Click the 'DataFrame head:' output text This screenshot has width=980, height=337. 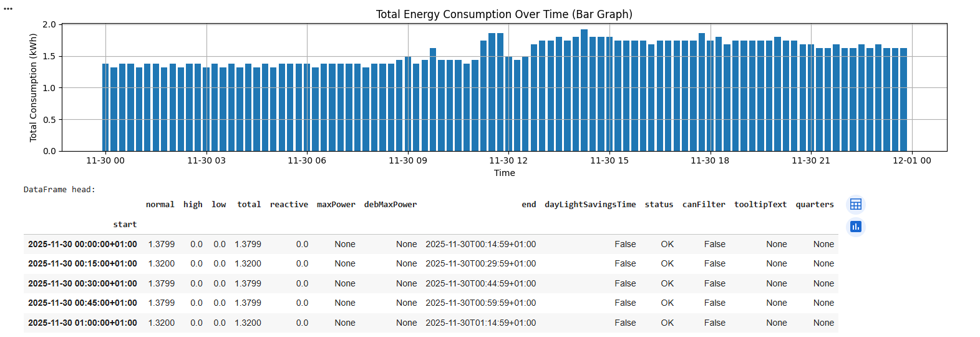coord(60,190)
